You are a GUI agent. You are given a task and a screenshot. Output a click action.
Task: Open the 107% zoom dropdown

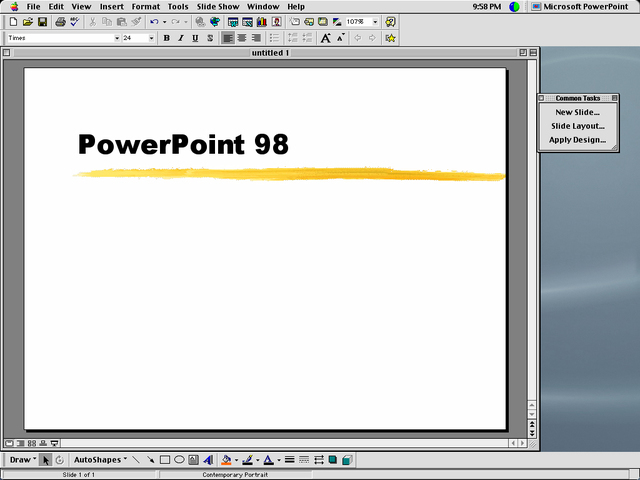[x=375, y=22]
